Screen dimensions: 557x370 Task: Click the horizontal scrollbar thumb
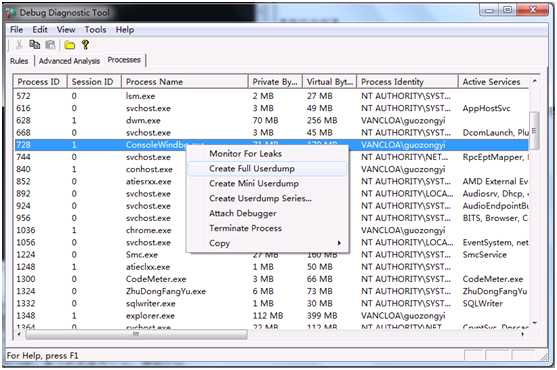click(136, 334)
